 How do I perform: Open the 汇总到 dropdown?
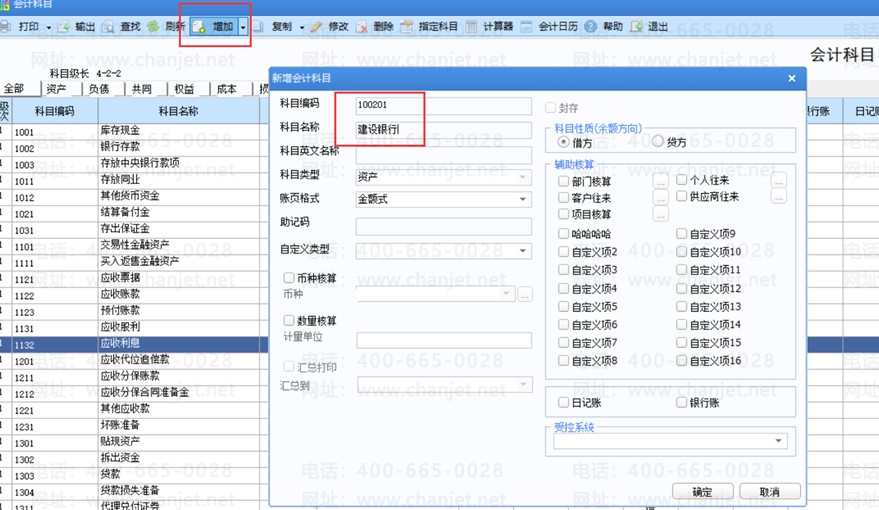(x=523, y=384)
